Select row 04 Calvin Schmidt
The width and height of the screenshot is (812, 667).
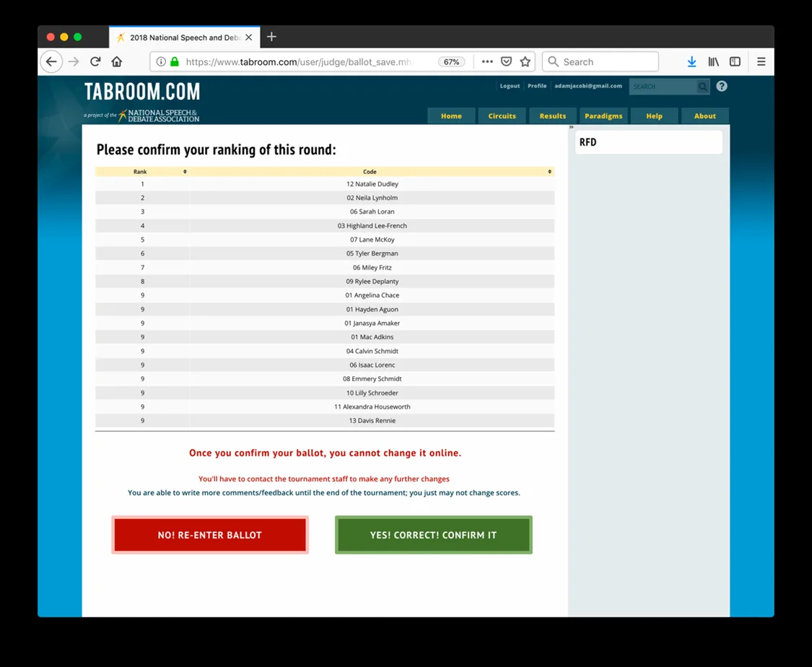(325, 351)
